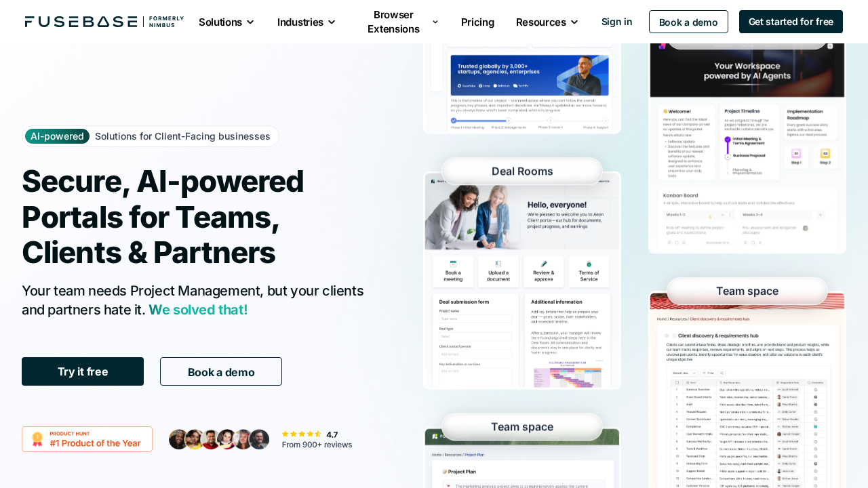Open the Resources dropdown

click(547, 22)
